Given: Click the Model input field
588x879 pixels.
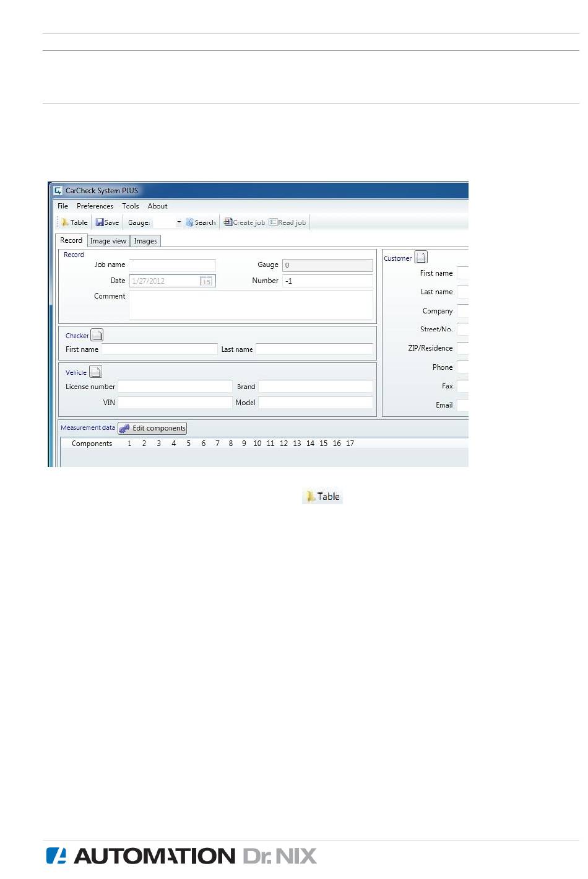Looking at the screenshot, I should (316, 403).
